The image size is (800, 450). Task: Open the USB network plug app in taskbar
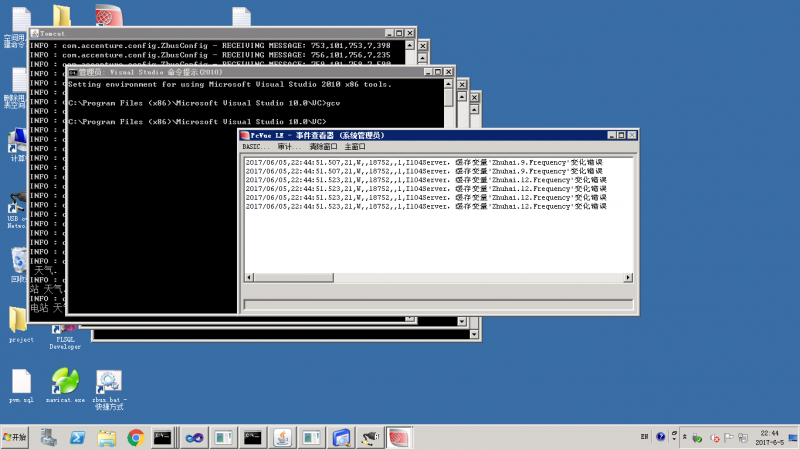pyautogui.click(x=370, y=437)
